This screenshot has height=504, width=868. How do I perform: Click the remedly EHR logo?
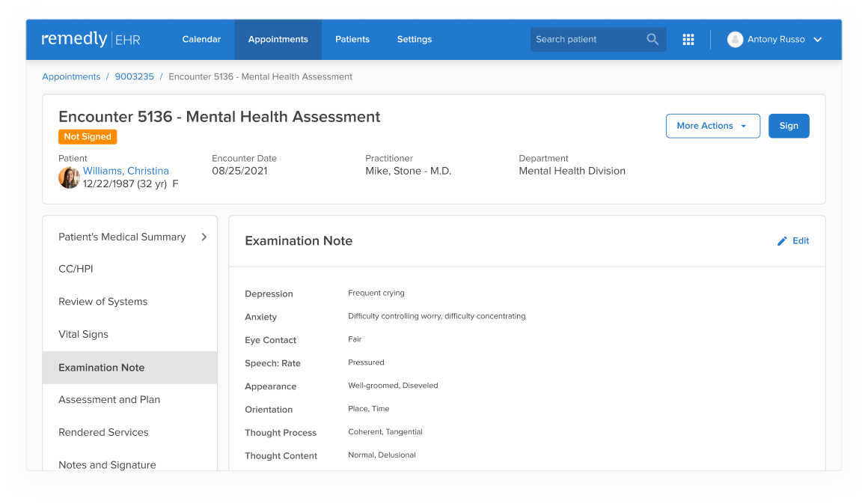(x=91, y=40)
